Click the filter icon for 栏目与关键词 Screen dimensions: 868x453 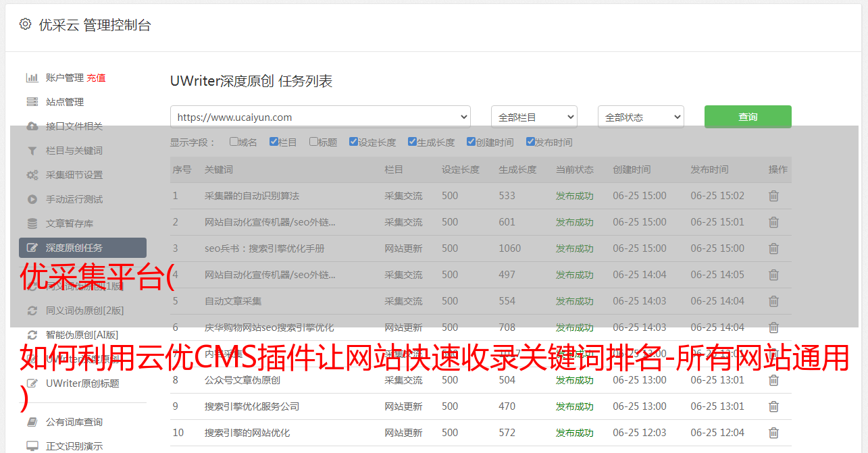32,151
